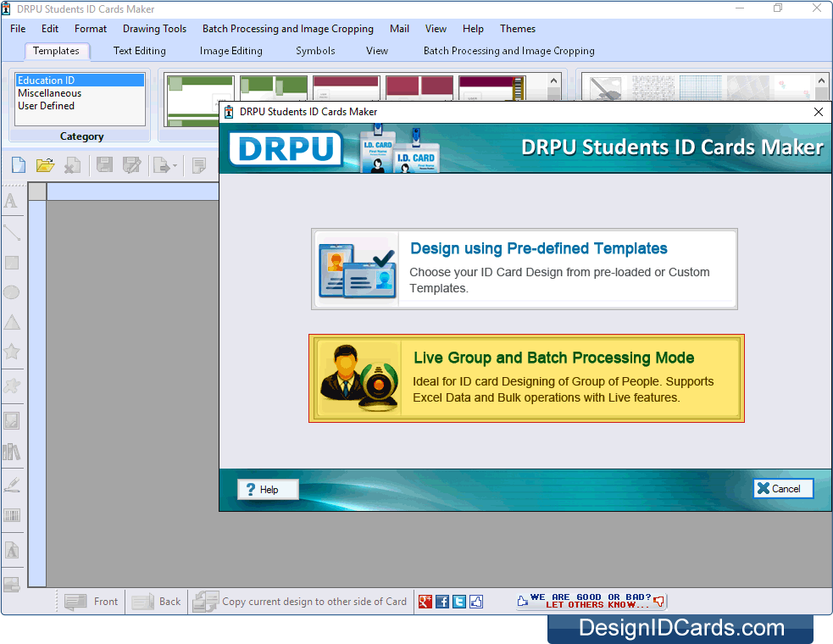
Task: Select the Triangle shape tool
Action: pyautogui.click(x=11, y=323)
